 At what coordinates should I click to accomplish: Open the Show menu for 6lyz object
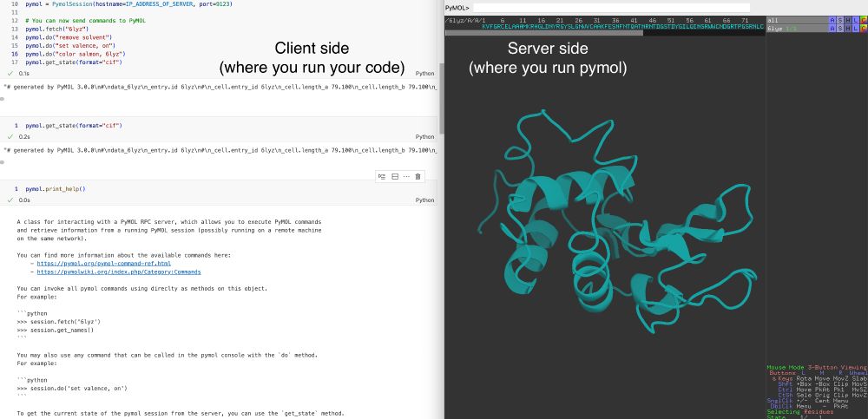(x=839, y=29)
